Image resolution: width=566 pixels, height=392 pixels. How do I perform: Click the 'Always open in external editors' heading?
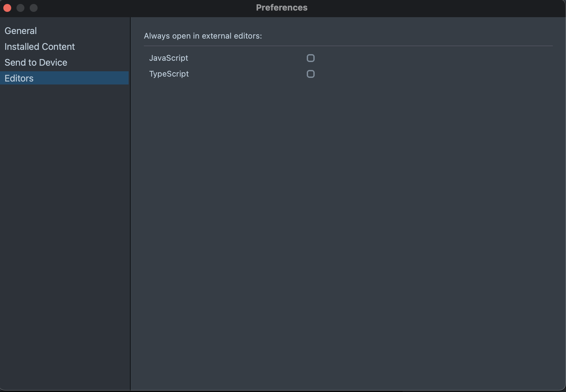[x=203, y=36]
